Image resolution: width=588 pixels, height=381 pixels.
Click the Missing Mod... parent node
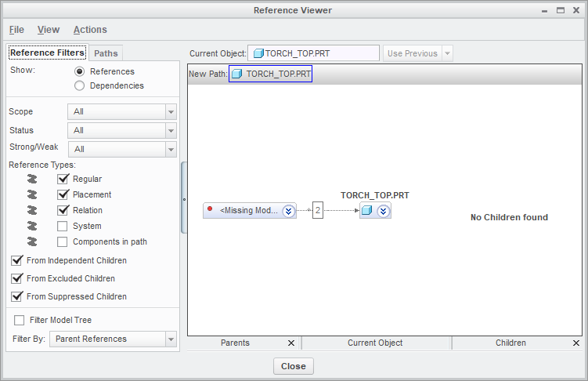click(x=250, y=211)
